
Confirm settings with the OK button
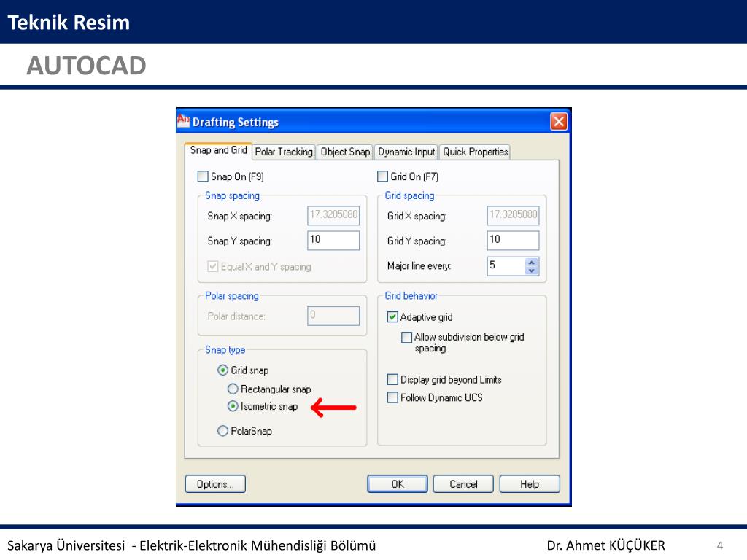click(398, 484)
